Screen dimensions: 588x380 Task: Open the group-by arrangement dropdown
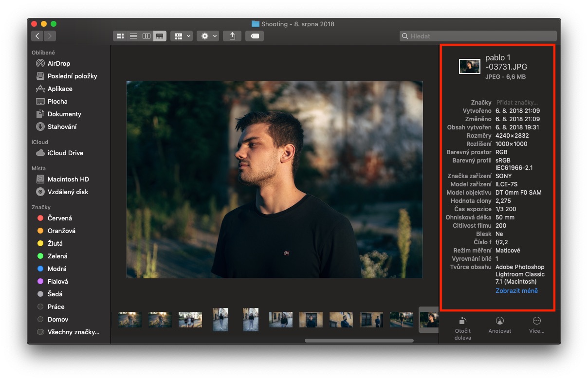(182, 36)
